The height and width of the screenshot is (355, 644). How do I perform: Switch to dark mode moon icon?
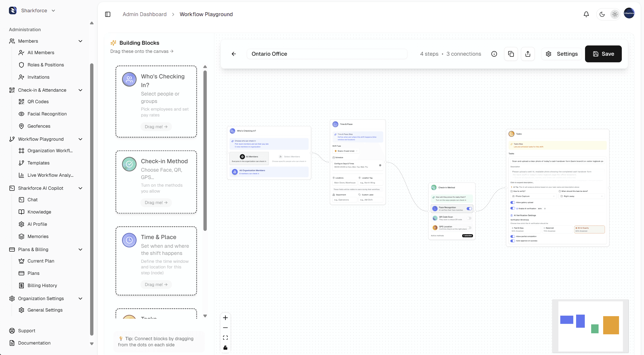[602, 14]
